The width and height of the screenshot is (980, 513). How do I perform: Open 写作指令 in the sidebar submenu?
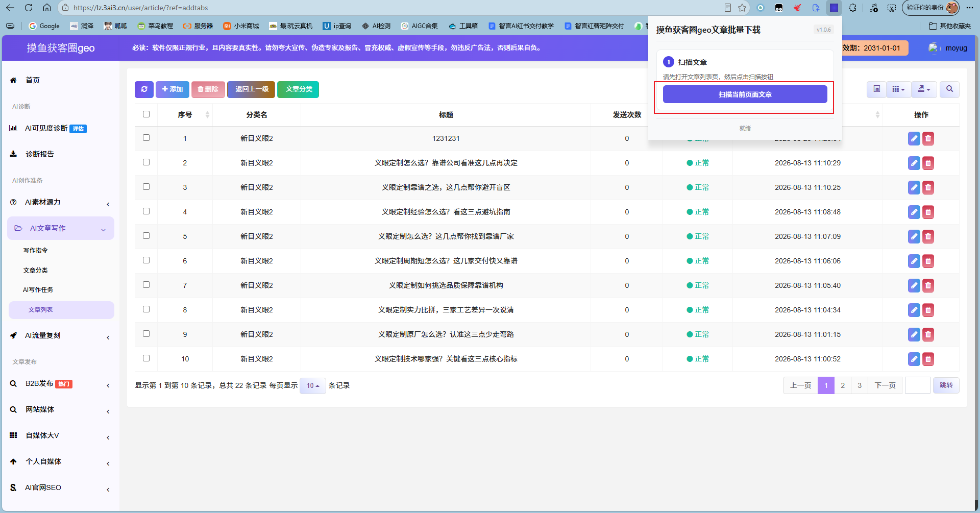tap(35, 251)
